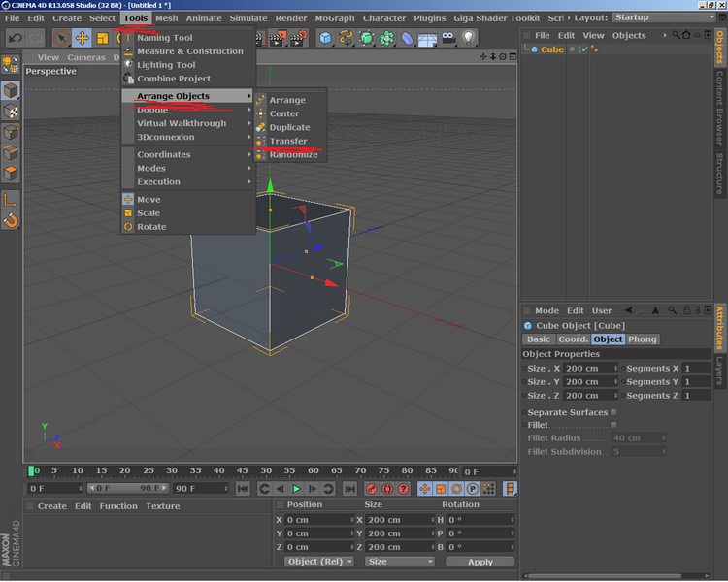728x582 pixels.
Task: Click the Naming Tool menu entry
Action: [x=164, y=38]
